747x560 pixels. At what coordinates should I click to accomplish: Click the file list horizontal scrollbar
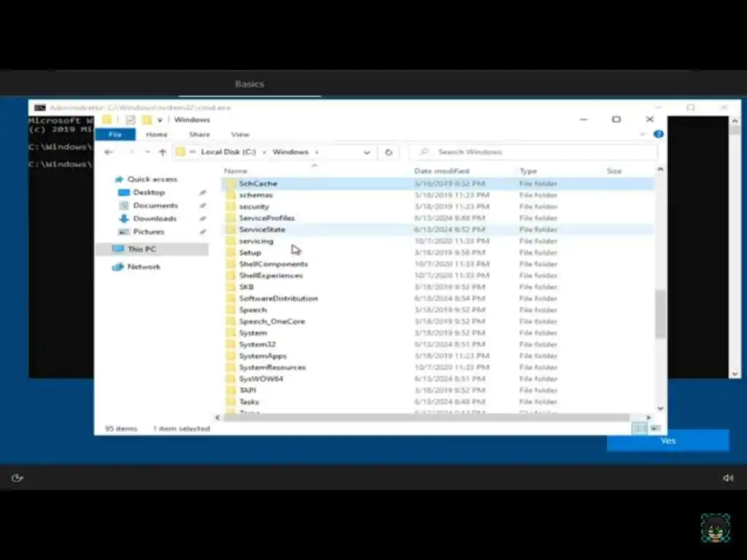(x=427, y=418)
